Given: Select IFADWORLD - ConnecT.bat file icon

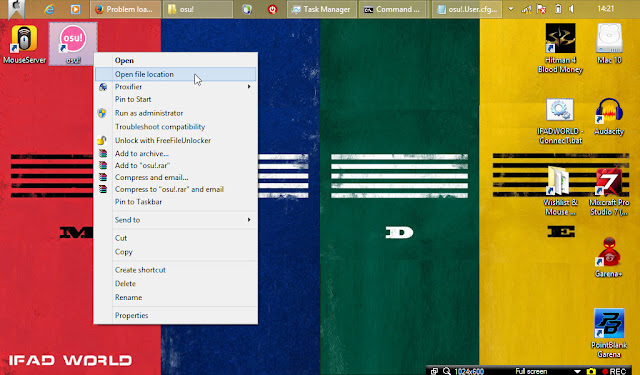Looking at the screenshot, I should tap(560, 121).
